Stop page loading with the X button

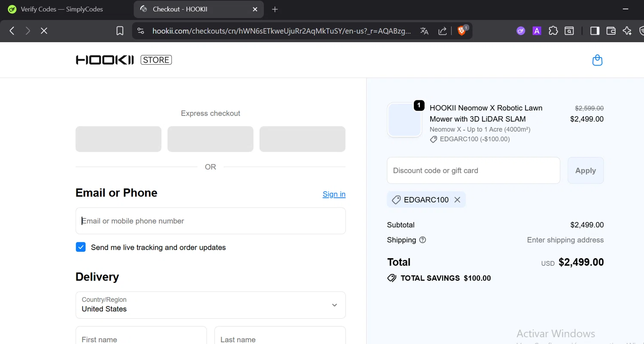click(x=44, y=31)
